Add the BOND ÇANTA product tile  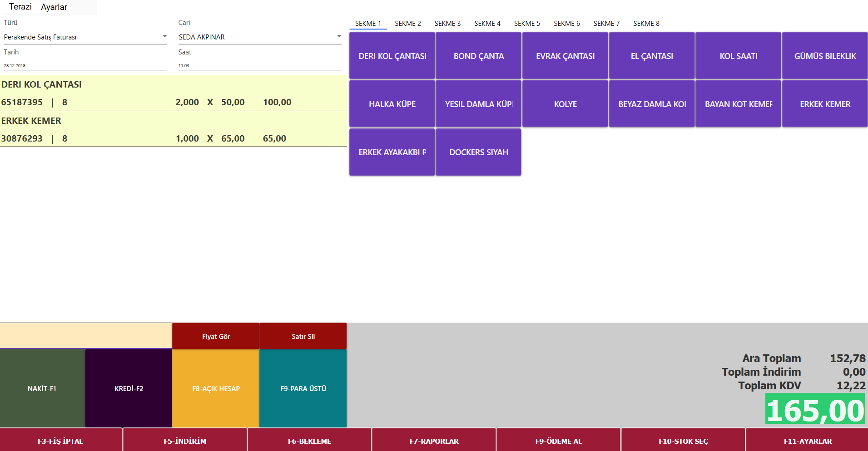(x=478, y=56)
